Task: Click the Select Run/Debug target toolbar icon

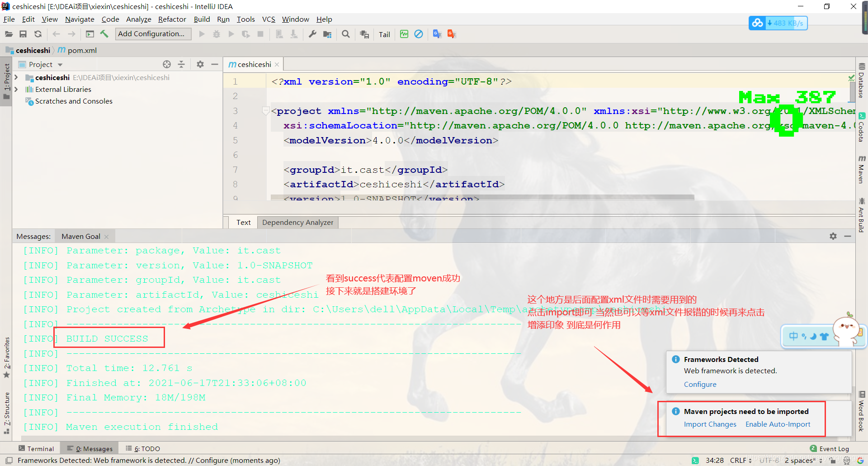Action: (x=90, y=34)
